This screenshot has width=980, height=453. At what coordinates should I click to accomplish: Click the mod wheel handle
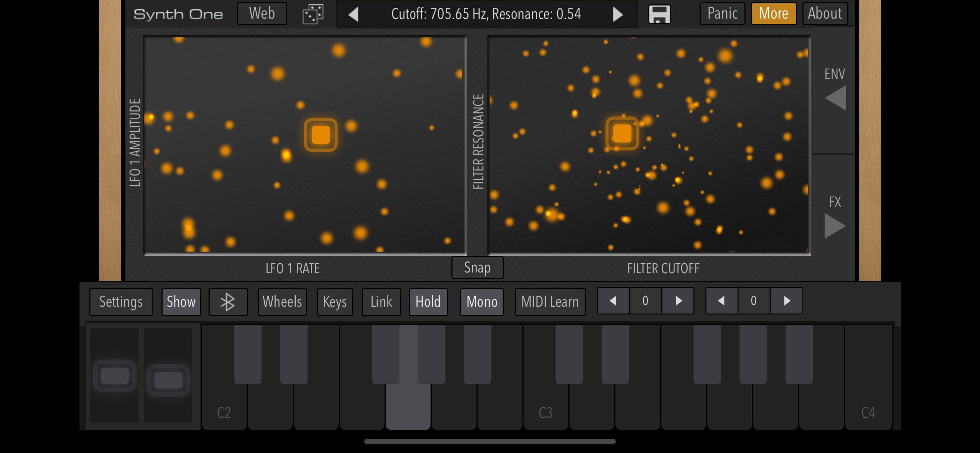coord(168,380)
